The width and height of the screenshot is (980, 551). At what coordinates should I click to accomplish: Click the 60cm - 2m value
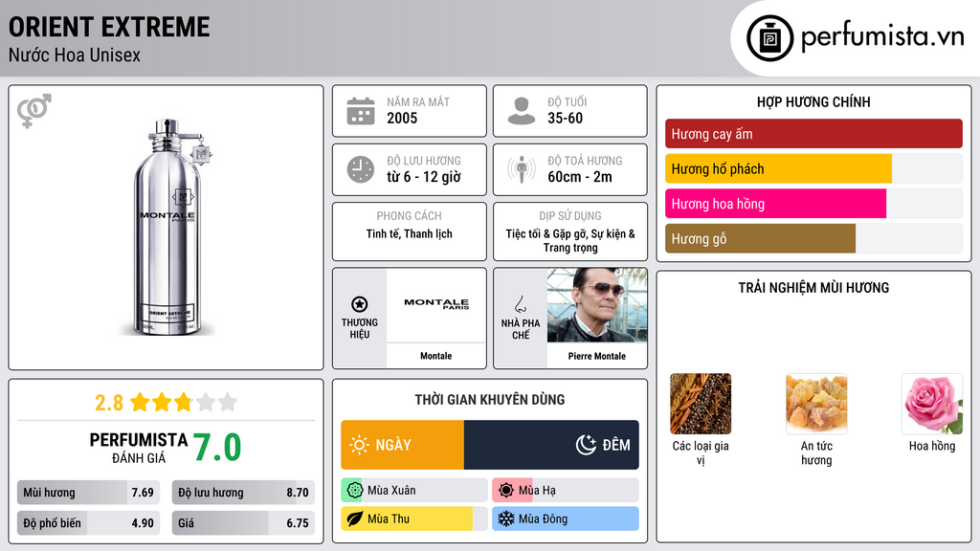click(580, 177)
